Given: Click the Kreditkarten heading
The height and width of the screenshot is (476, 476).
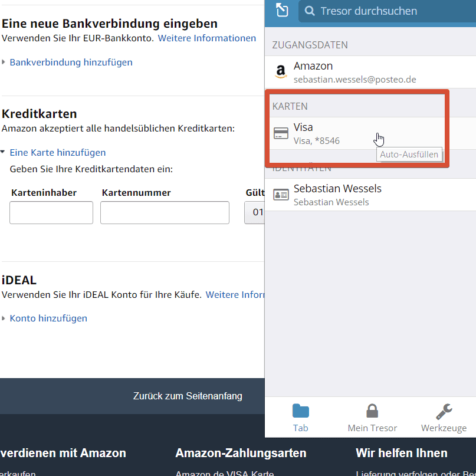Looking at the screenshot, I should pyautogui.click(x=39, y=114).
